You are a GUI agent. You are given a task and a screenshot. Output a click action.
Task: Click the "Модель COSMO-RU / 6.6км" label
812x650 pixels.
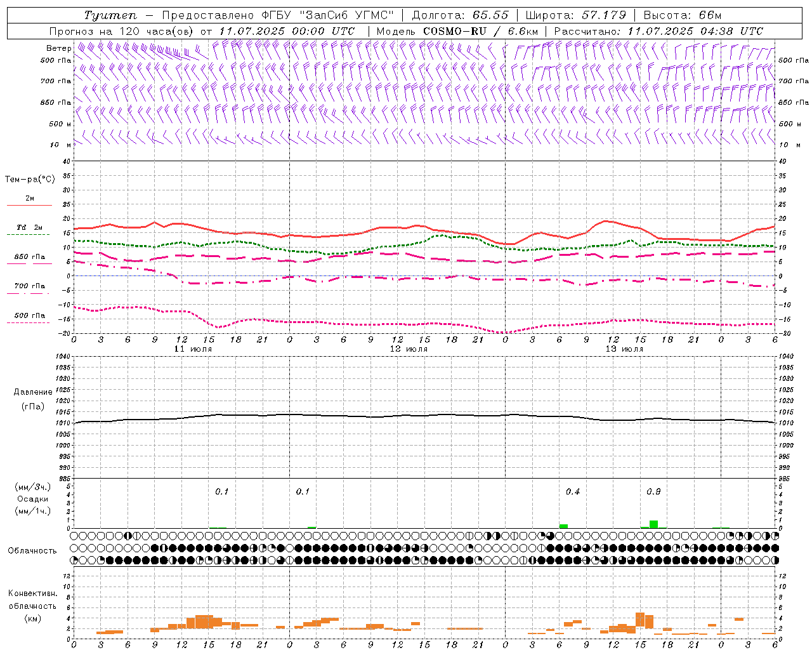pyautogui.click(x=457, y=31)
